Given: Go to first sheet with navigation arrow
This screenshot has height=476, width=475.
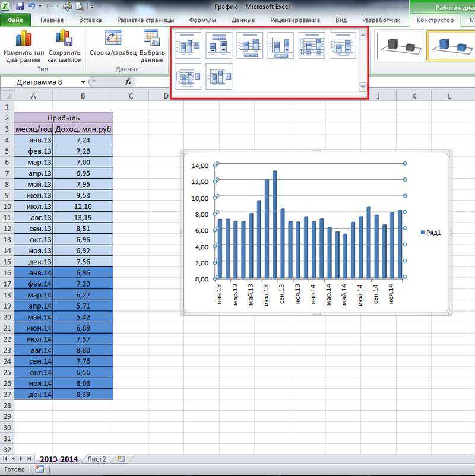Looking at the screenshot, I should pyautogui.click(x=5, y=459).
